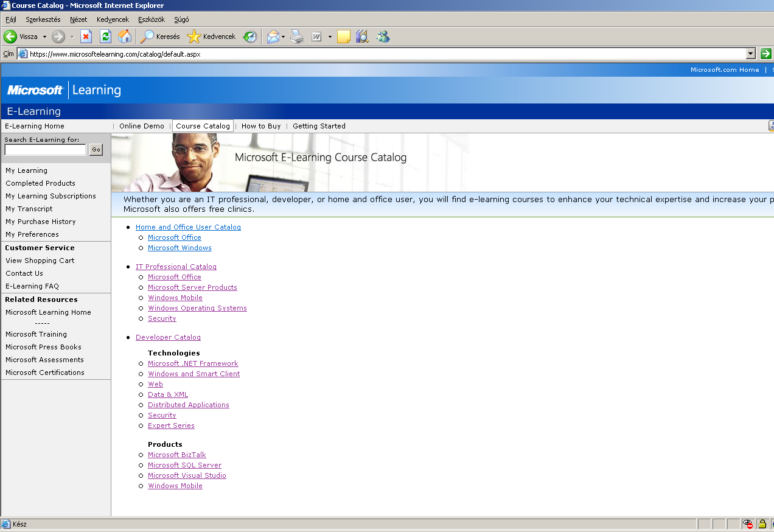This screenshot has height=532, width=774.
Task: Click the lock security icon in the status bar
Action: tap(762, 524)
